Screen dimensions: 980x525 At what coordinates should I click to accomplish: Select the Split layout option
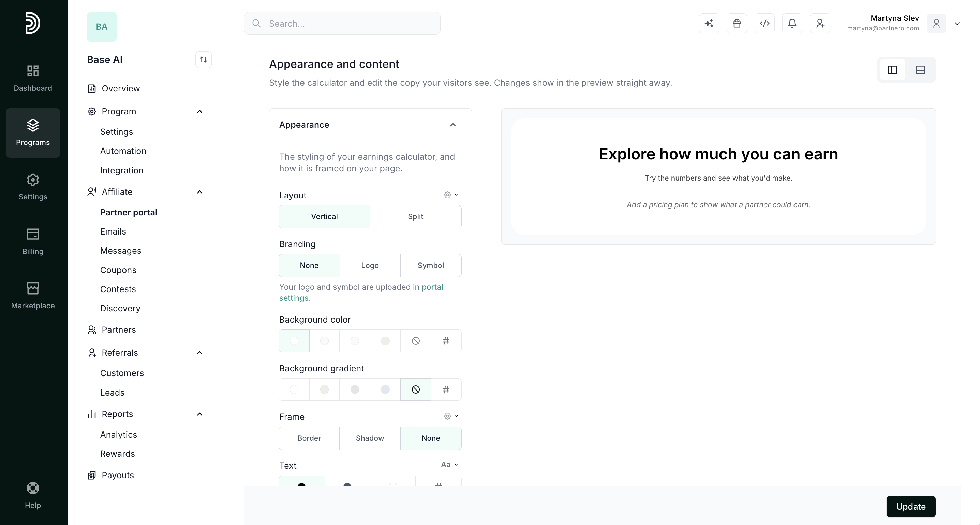point(415,217)
